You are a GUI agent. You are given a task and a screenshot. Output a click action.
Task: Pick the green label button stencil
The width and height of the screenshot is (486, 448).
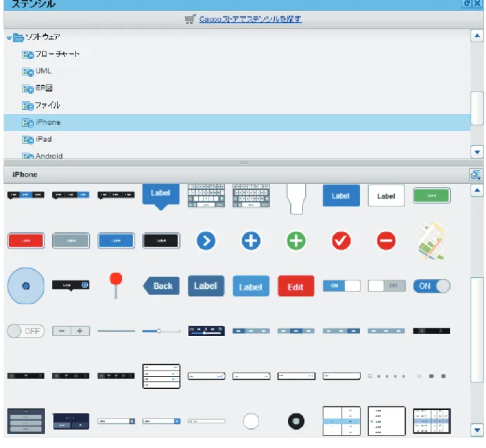click(x=432, y=196)
